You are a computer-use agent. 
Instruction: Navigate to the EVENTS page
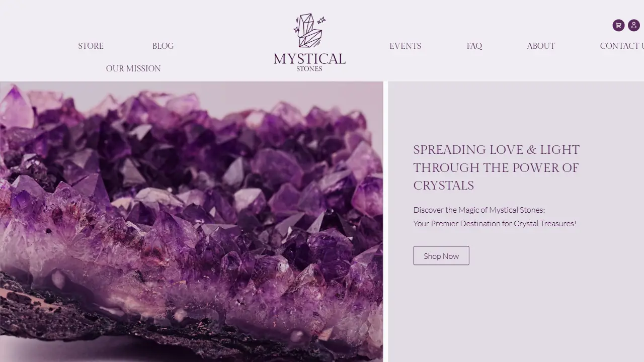[x=405, y=46]
